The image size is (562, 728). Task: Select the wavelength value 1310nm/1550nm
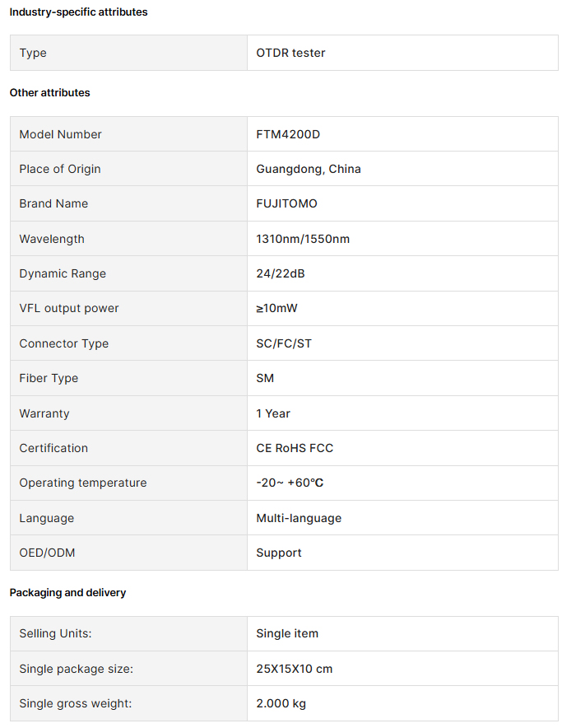pos(303,239)
